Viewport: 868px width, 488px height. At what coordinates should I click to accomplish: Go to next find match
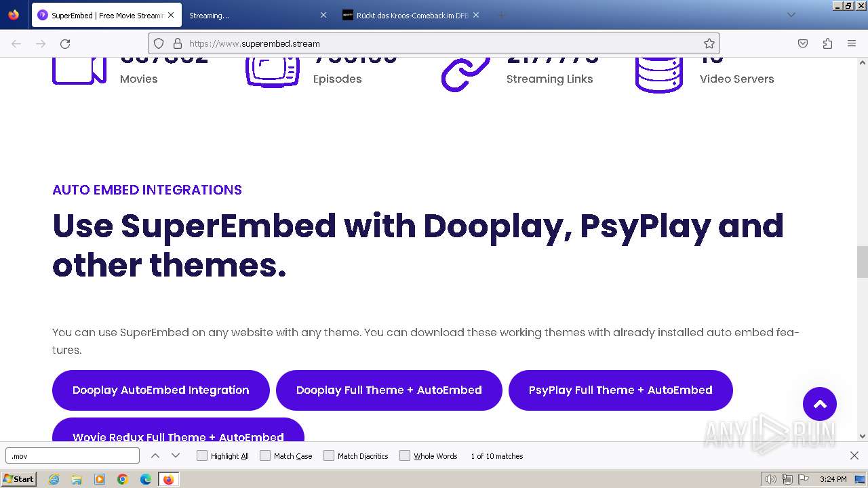[x=176, y=455]
